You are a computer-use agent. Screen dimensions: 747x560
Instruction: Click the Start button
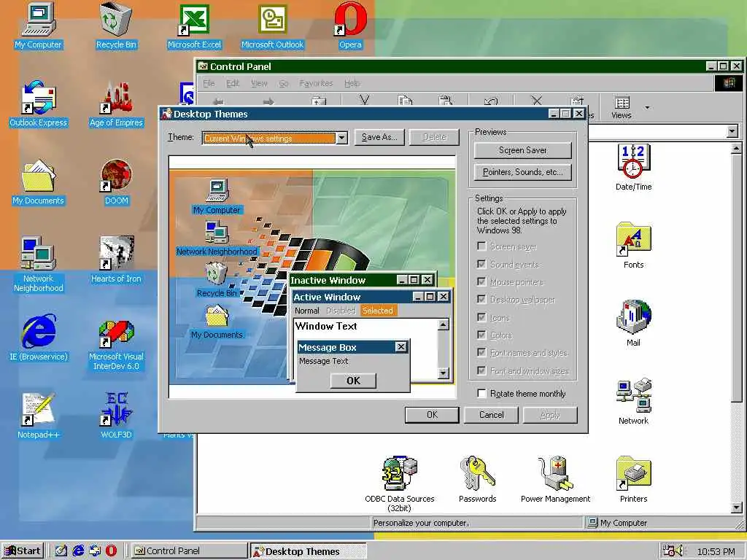coord(23,551)
